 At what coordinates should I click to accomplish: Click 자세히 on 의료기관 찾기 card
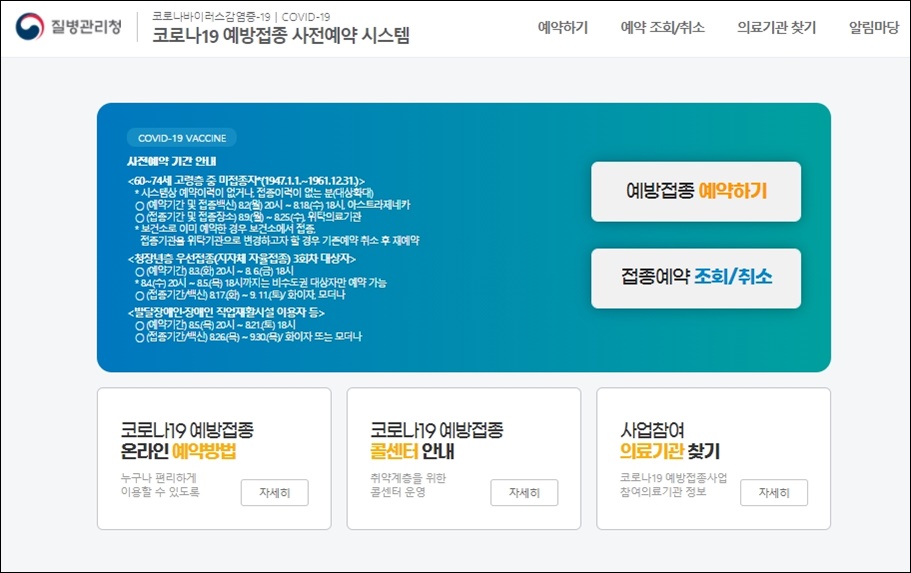pyautogui.click(x=774, y=492)
